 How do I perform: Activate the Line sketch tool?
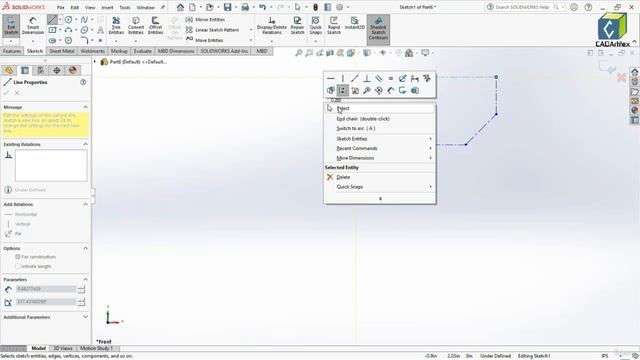(52, 20)
